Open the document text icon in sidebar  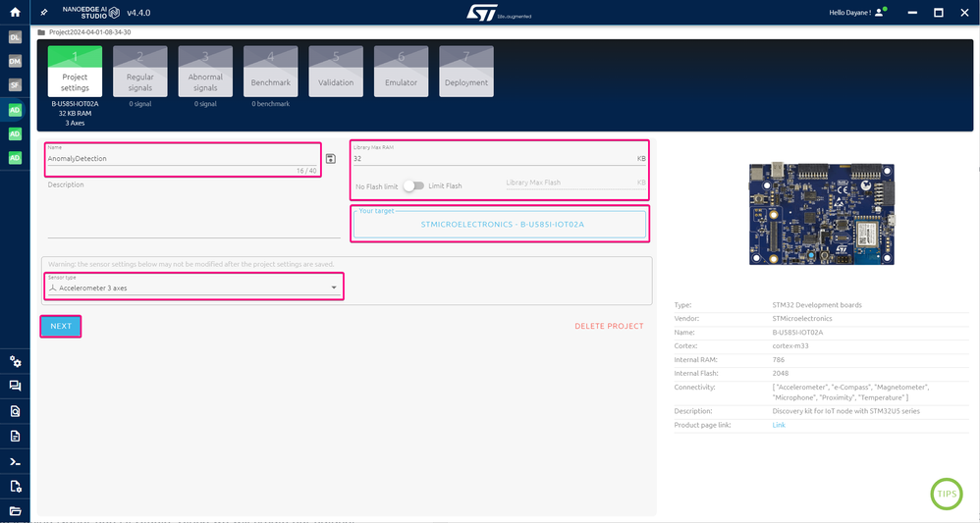15,436
